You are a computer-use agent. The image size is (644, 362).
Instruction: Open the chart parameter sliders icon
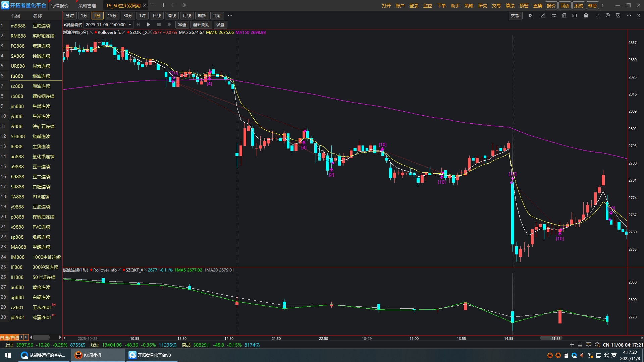pyautogui.click(x=553, y=16)
